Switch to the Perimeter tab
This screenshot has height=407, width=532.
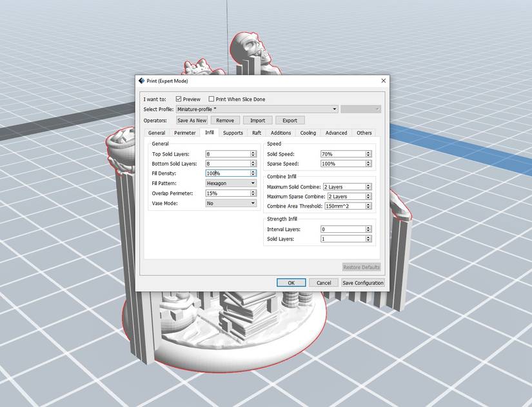coord(185,133)
